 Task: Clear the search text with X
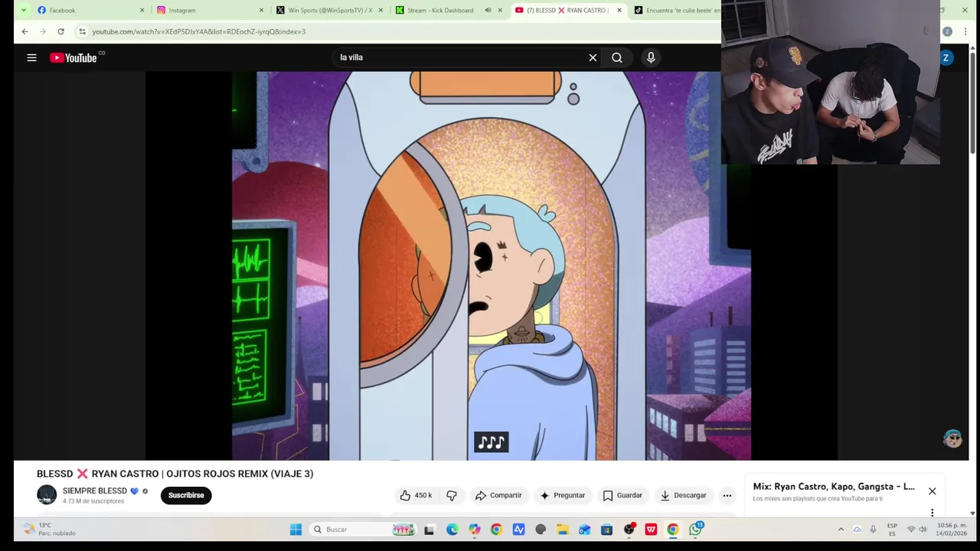tap(593, 57)
